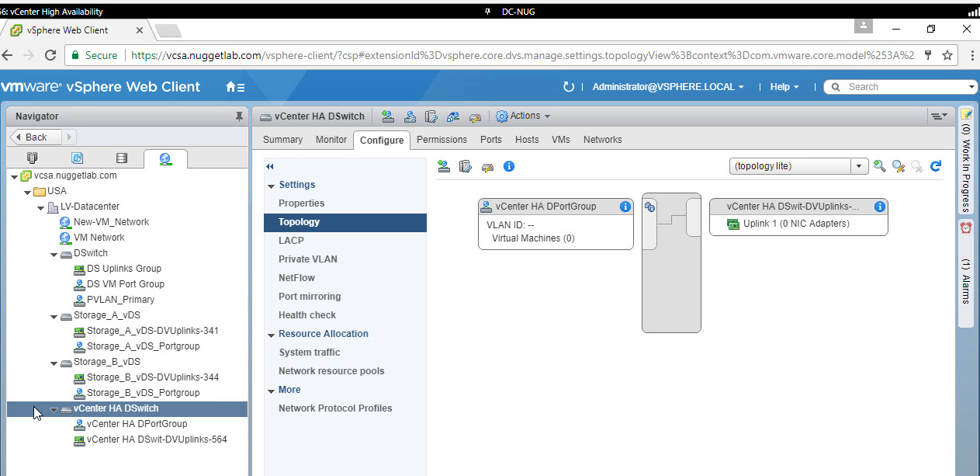Collapse the Storage_A_vDS tree node
Screen dimensions: 980x476
[54, 315]
